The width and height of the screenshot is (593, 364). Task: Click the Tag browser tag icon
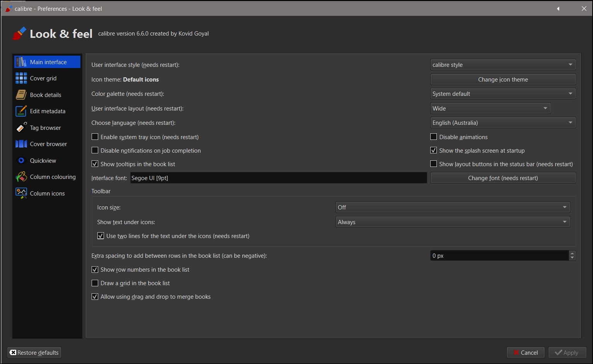[x=21, y=128]
